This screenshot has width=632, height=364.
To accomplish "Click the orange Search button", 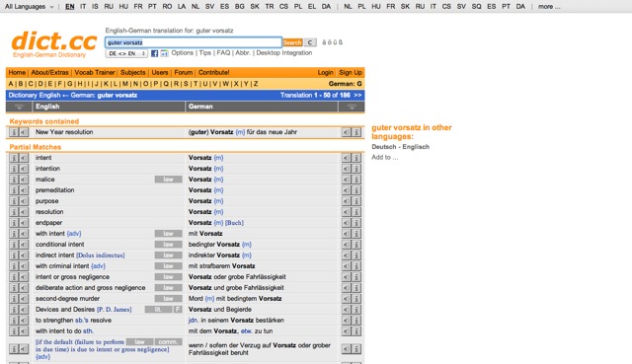I will pyautogui.click(x=292, y=42).
